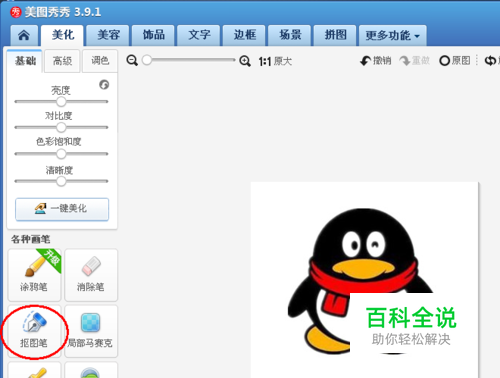Screen dimensions: 500x378
Task: Expand the 更多功能 dropdown
Action: (x=393, y=35)
